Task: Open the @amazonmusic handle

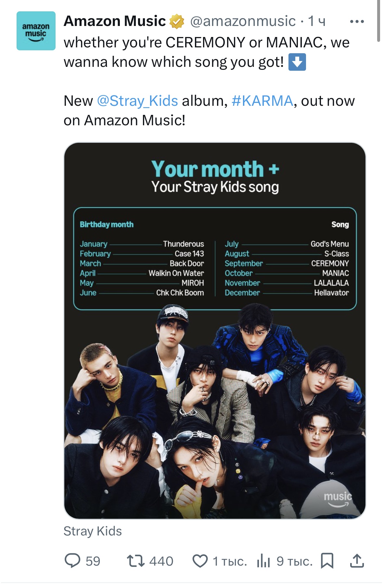Action: pos(243,21)
